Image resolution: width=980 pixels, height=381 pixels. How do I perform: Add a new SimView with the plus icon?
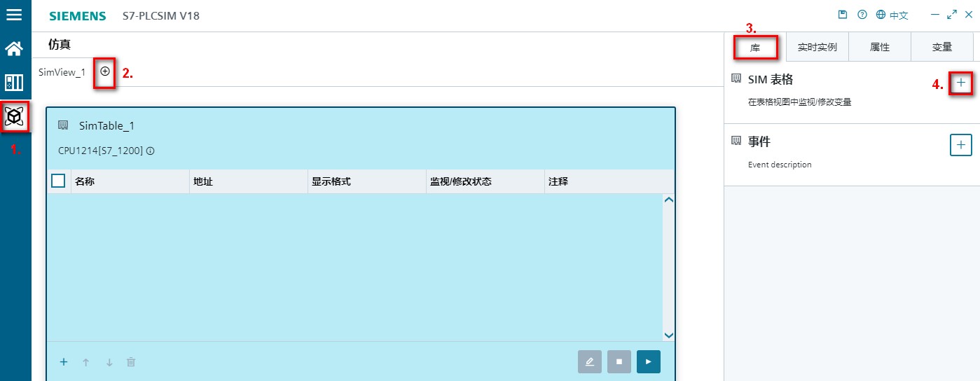coord(105,71)
